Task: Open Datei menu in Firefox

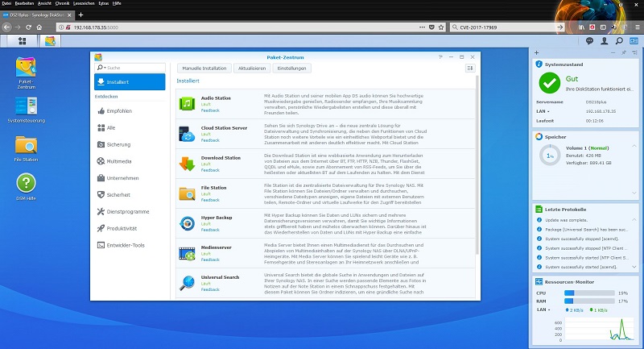Action: point(6,3)
